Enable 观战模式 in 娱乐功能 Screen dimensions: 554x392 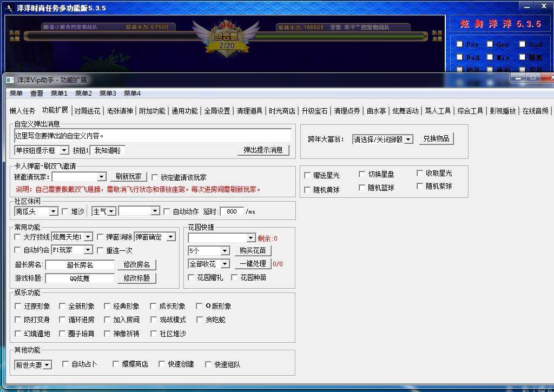(x=154, y=320)
